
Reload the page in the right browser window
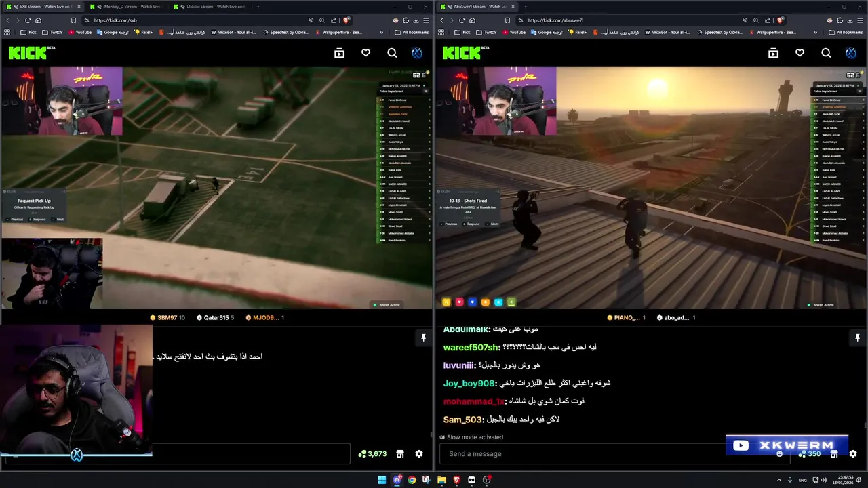(462, 20)
